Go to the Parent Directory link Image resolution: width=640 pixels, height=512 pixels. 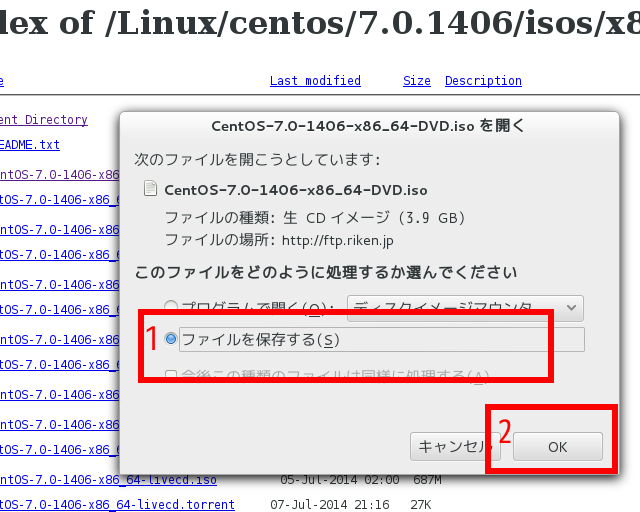44,120
